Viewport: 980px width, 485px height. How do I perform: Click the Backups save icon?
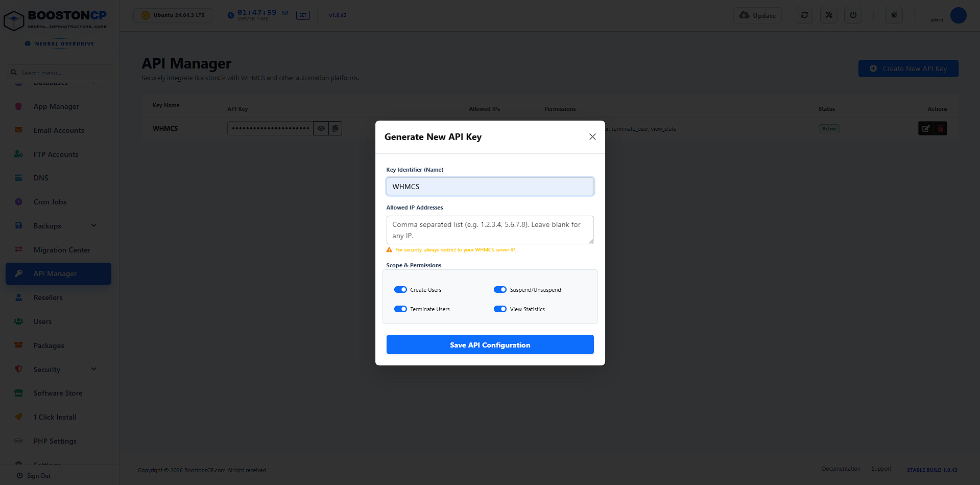18,225
